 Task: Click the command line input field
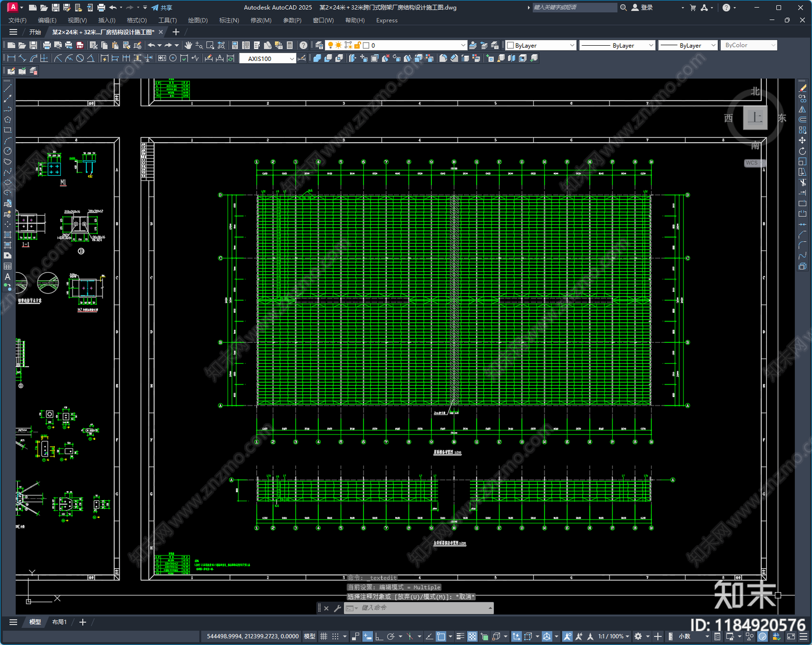pos(419,608)
